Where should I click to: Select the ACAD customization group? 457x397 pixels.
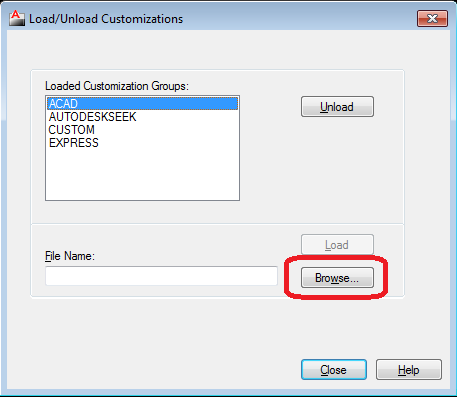point(143,104)
